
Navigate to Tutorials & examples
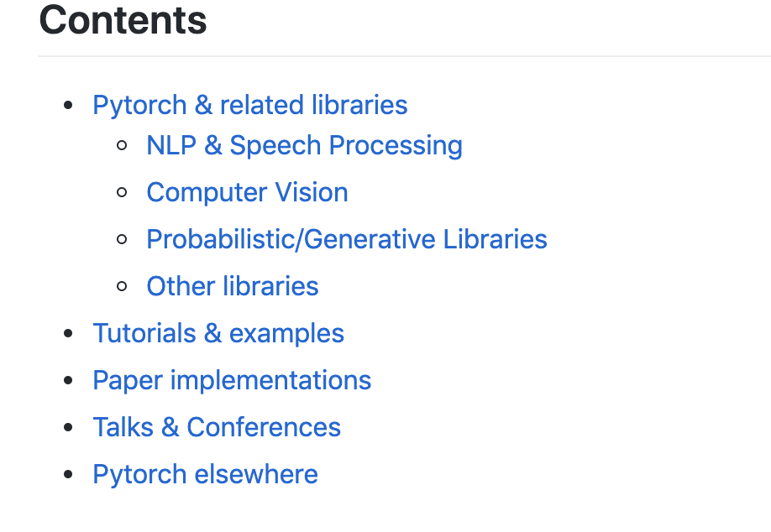pos(218,333)
